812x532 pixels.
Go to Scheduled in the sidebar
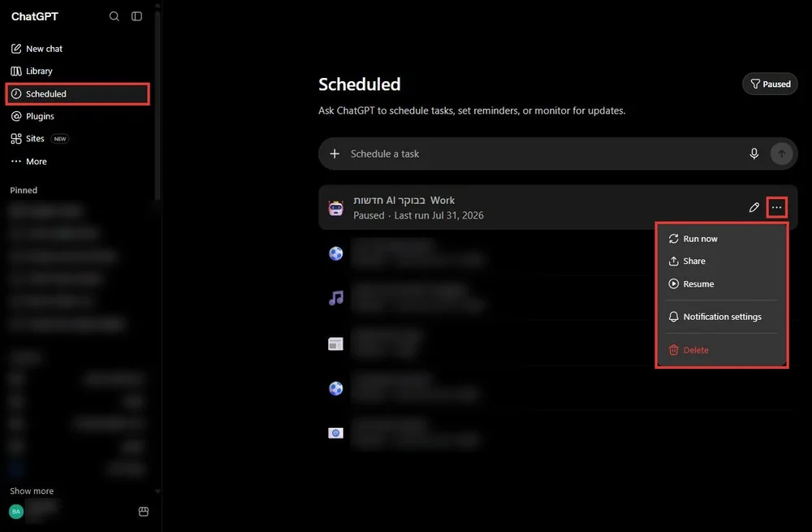[x=78, y=93]
